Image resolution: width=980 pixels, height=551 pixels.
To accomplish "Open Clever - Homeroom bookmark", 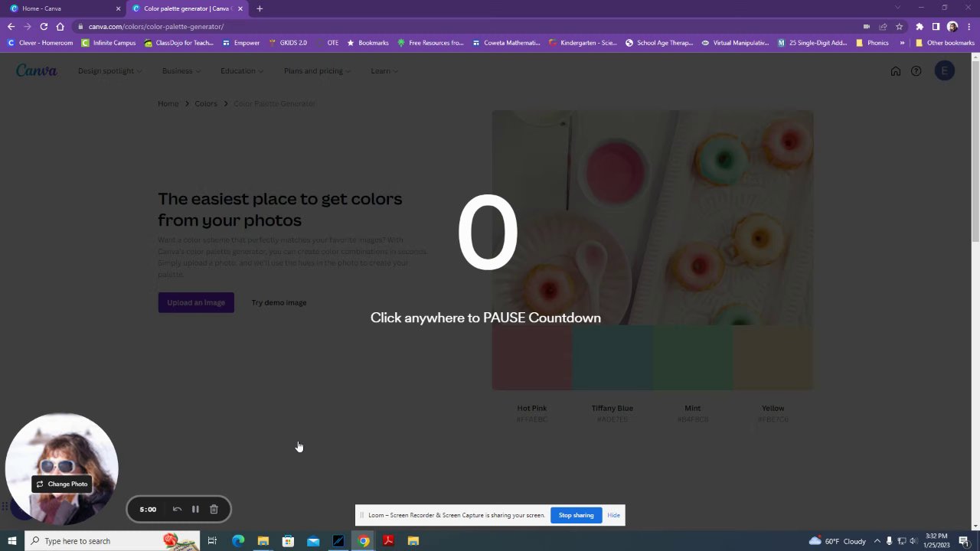I will pyautogui.click(x=40, y=43).
